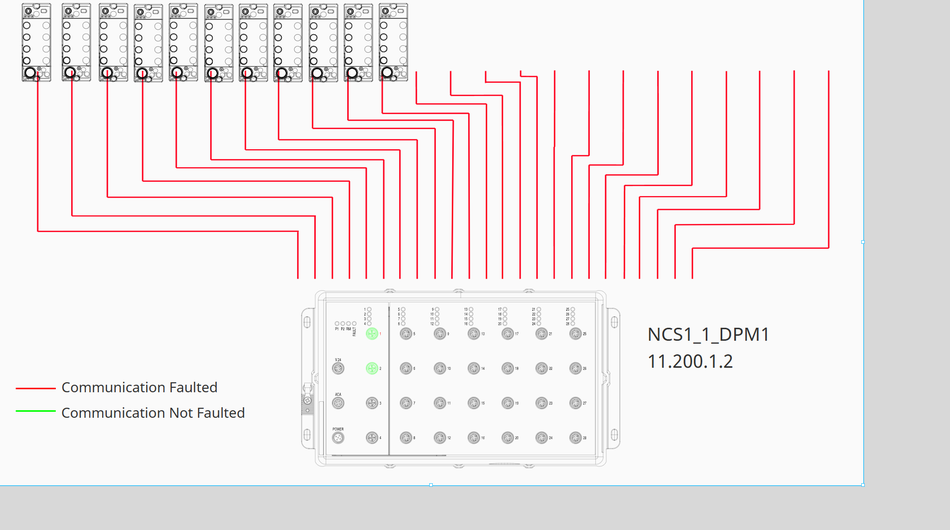Select port 4 connector on the DPM
Image resolution: width=950 pixels, height=530 pixels.
tap(372, 438)
